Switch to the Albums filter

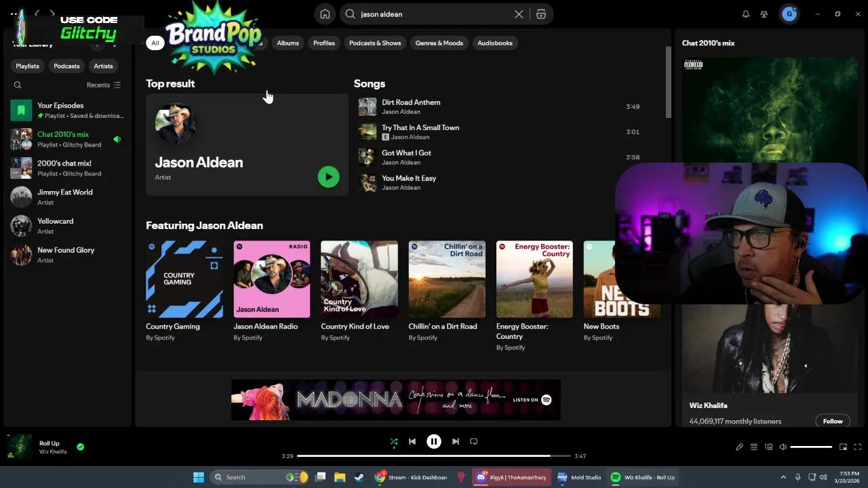tap(288, 43)
